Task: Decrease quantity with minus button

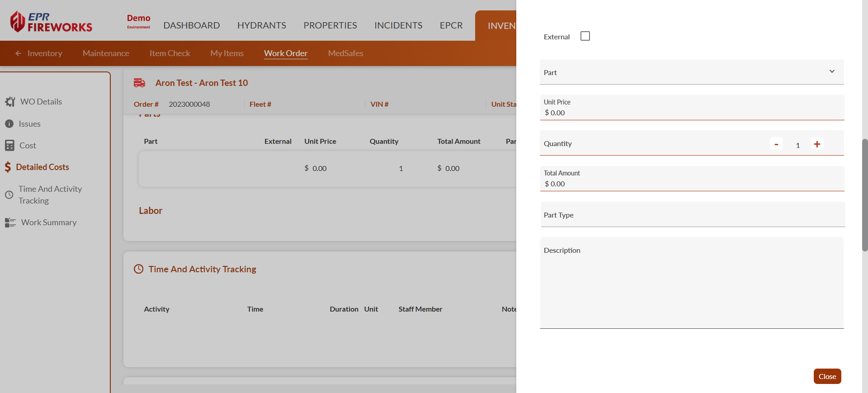Action: (776, 144)
